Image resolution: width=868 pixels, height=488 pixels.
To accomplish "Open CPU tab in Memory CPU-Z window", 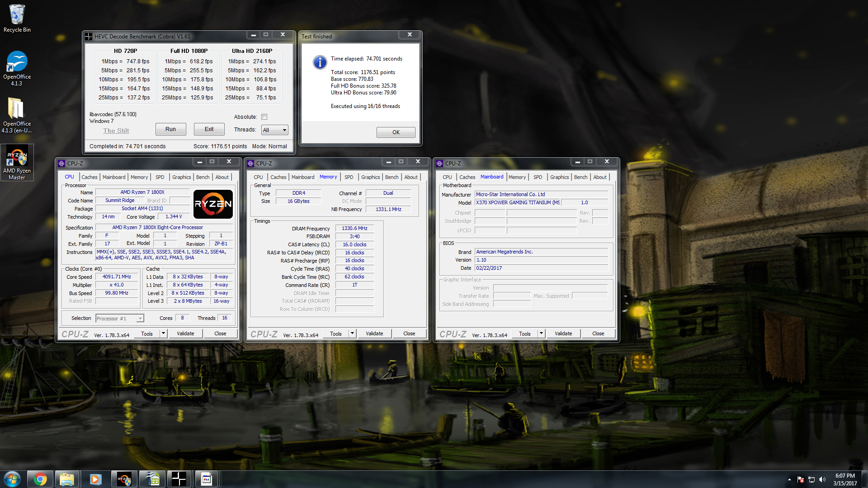I will point(258,177).
